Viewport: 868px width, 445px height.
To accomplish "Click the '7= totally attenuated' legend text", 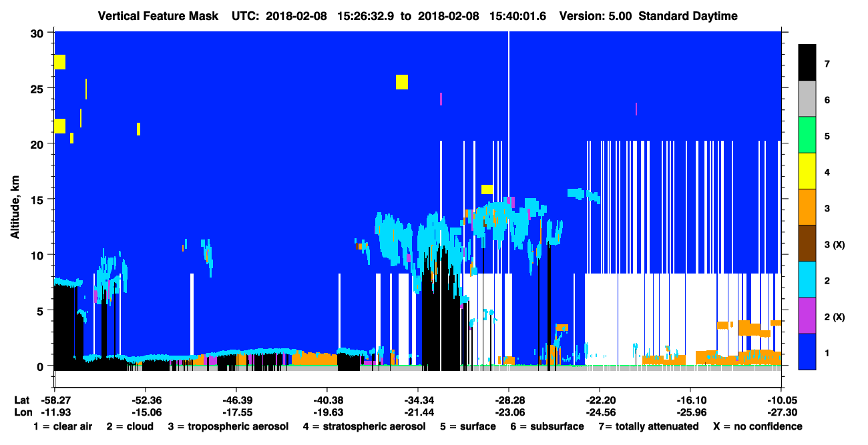I will pos(648,426).
